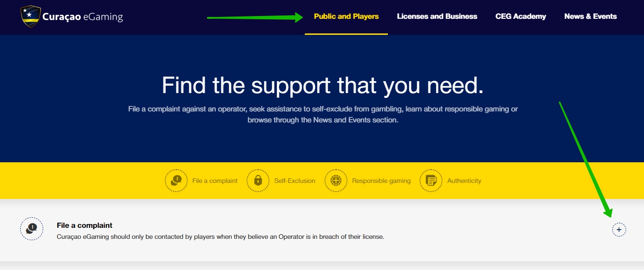Viewport: 644px width, 270px height.
Task: Select the File a complaint label in yellow bar
Action: pos(215,181)
